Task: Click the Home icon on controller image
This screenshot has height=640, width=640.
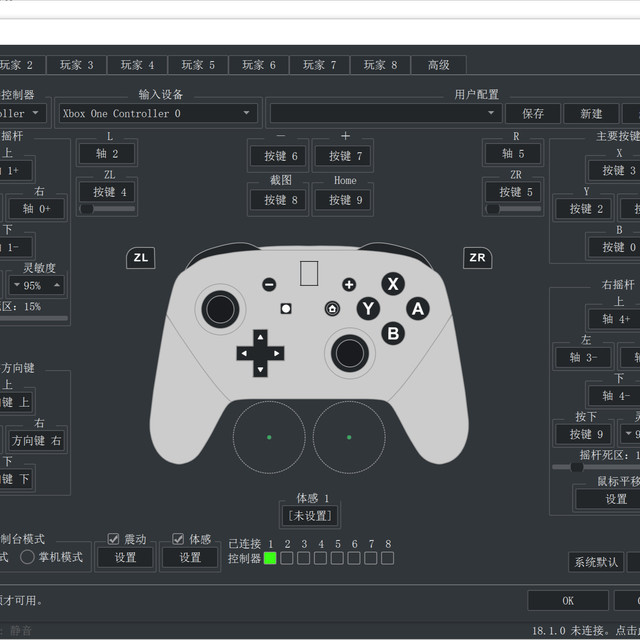Action: [x=331, y=309]
